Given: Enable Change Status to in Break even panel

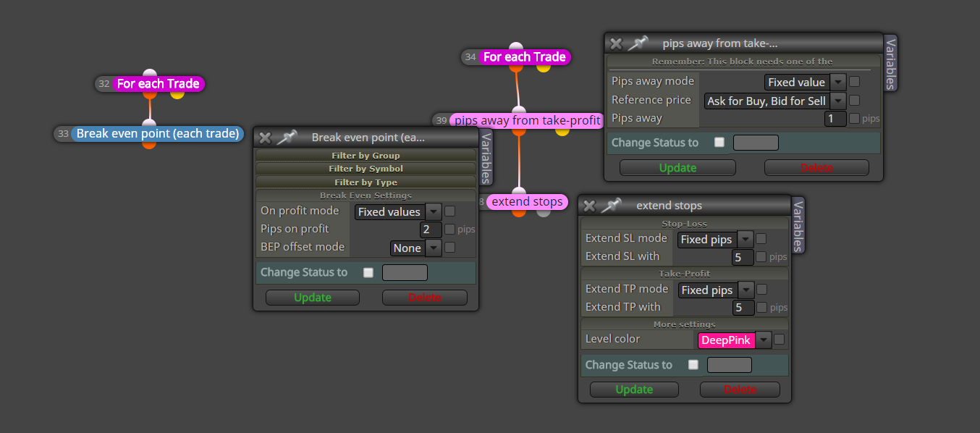Looking at the screenshot, I should [x=368, y=273].
